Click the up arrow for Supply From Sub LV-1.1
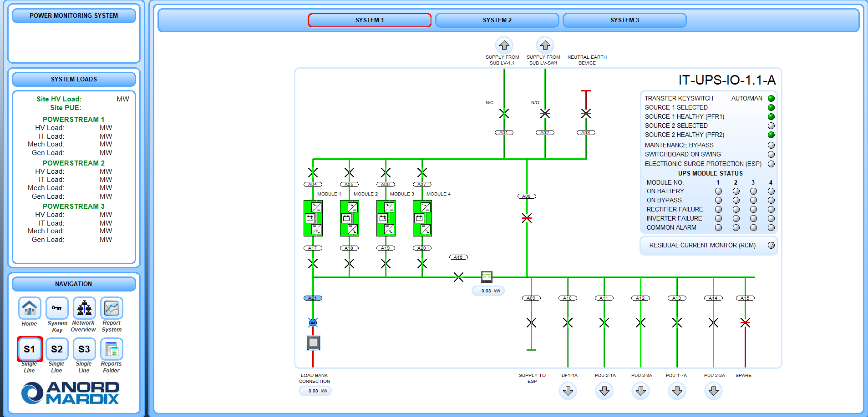 click(504, 45)
